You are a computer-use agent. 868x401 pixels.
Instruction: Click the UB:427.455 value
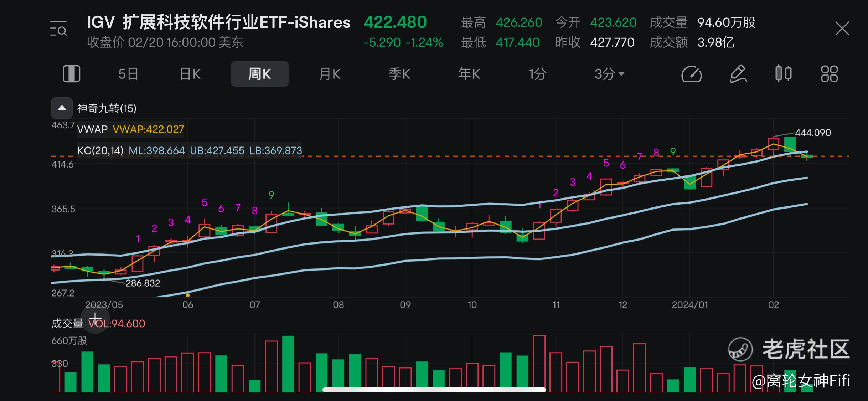217,151
